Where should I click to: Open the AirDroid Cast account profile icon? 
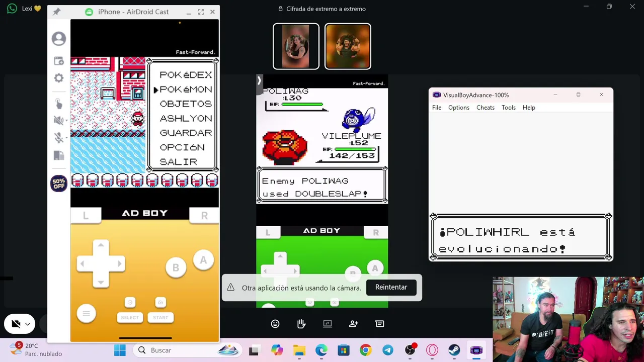(59, 39)
